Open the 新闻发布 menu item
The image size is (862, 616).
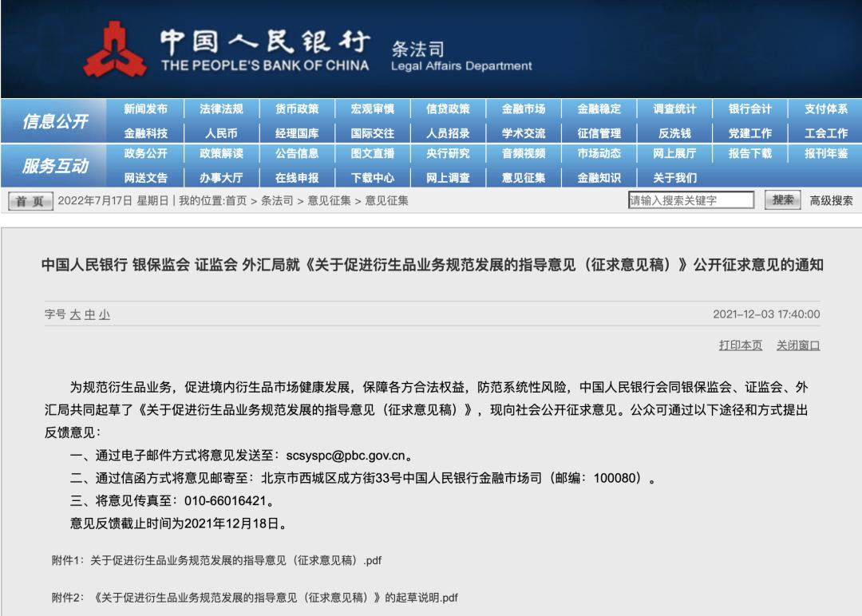tap(146, 109)
